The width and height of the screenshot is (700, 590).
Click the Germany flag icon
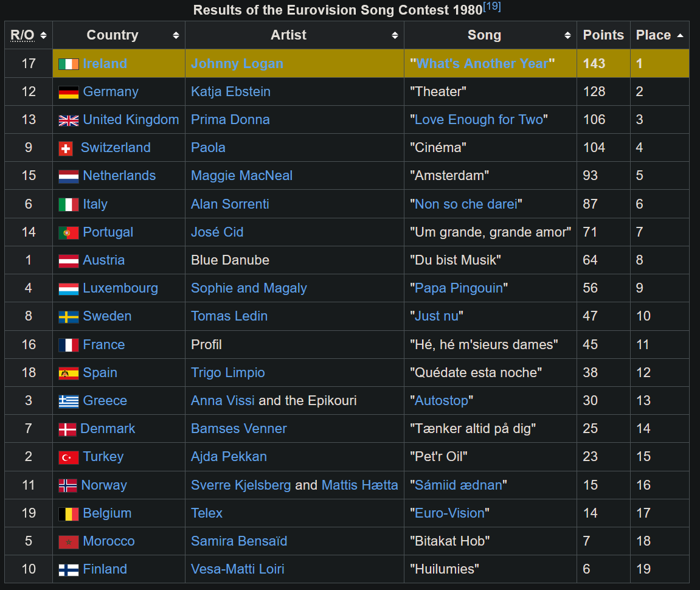point(68,92)
